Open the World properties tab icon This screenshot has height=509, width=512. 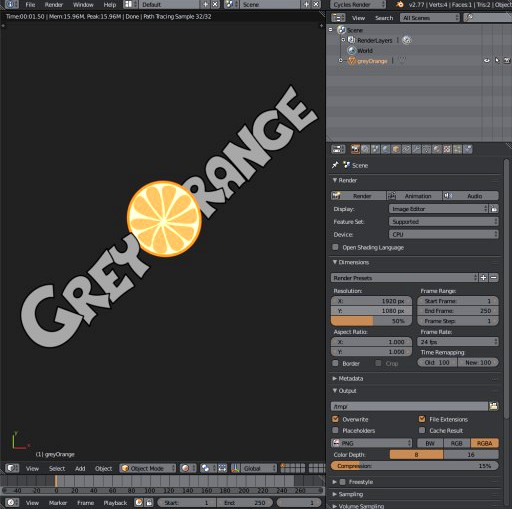pos(386,149)
